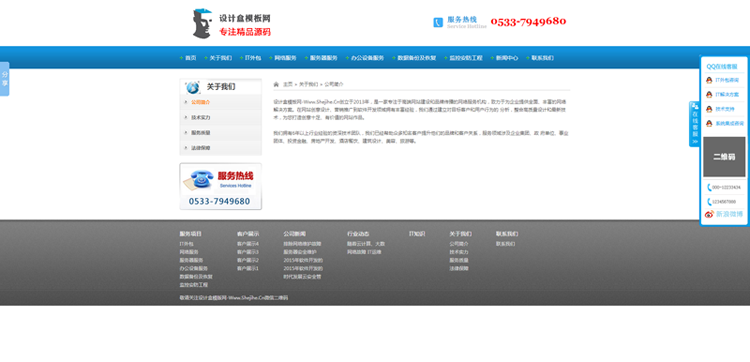Viewport: 750px width, 362px height.
Task: Collapse the 在线客服 panel with the chevron arrows
Action: coord(695,142)
